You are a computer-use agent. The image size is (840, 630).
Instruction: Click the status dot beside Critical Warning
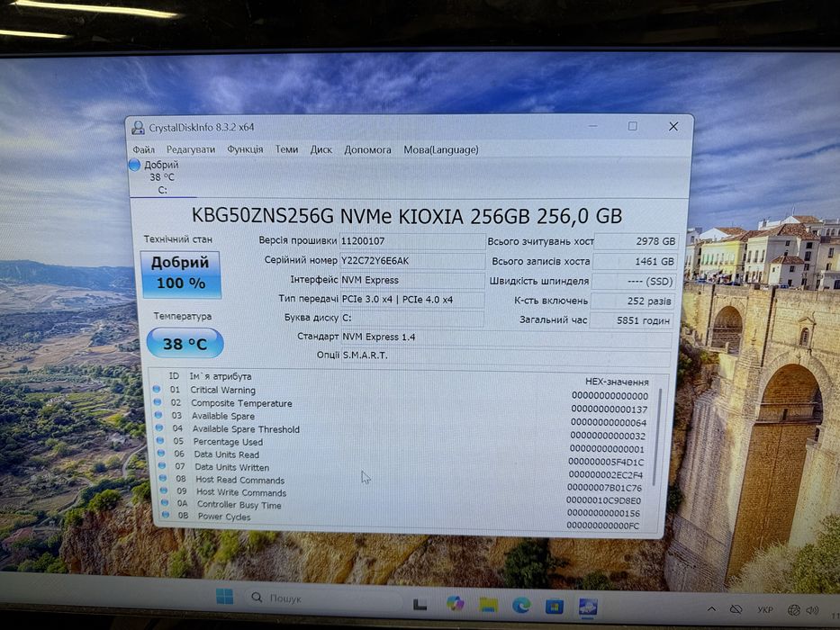pos(157,389)
